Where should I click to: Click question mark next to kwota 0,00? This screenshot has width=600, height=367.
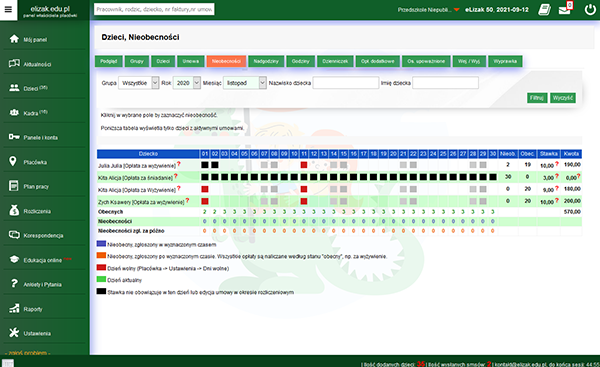[579, 176]
